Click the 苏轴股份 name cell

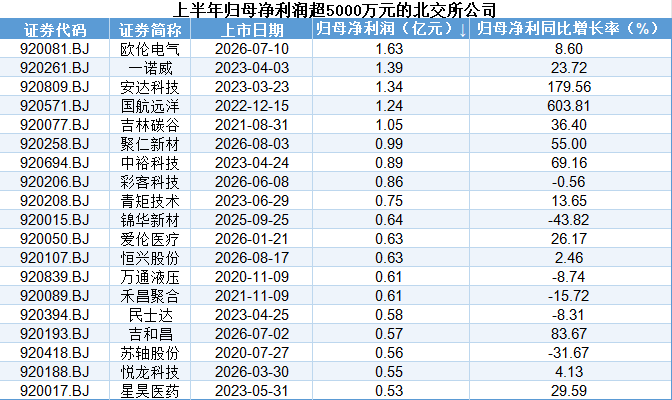click(150, 353)
